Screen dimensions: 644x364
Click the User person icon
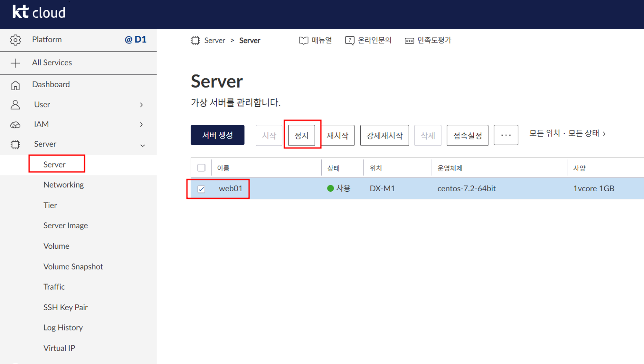point(15,105)
